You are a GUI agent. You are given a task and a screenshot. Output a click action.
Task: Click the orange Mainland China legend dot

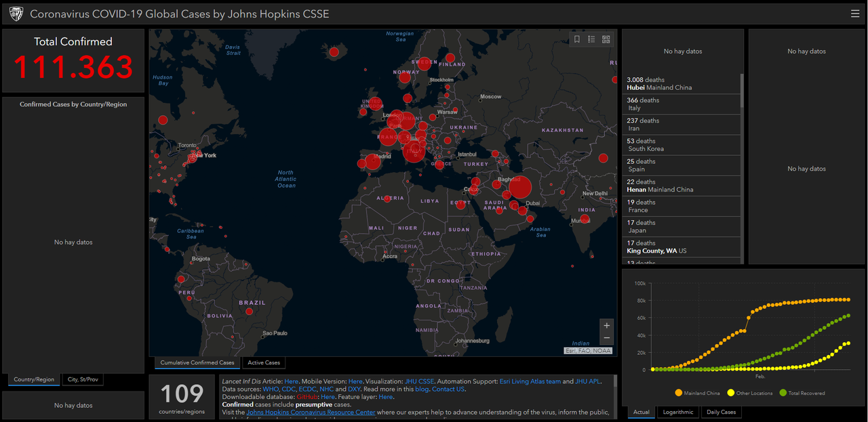[x=678, y=393]
